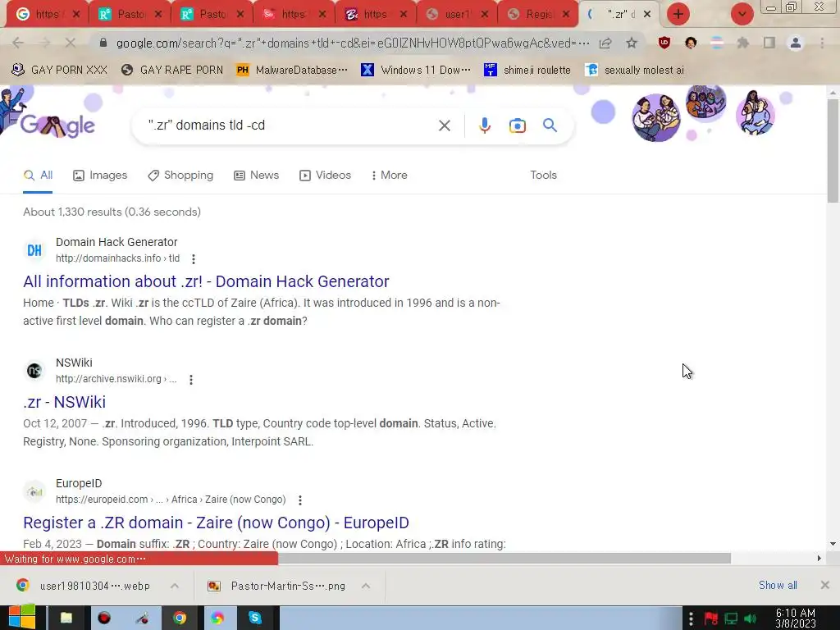This screenshot has height=630, width=840.
Task: Select the News search tab
Action: click(x=256, y=176)
